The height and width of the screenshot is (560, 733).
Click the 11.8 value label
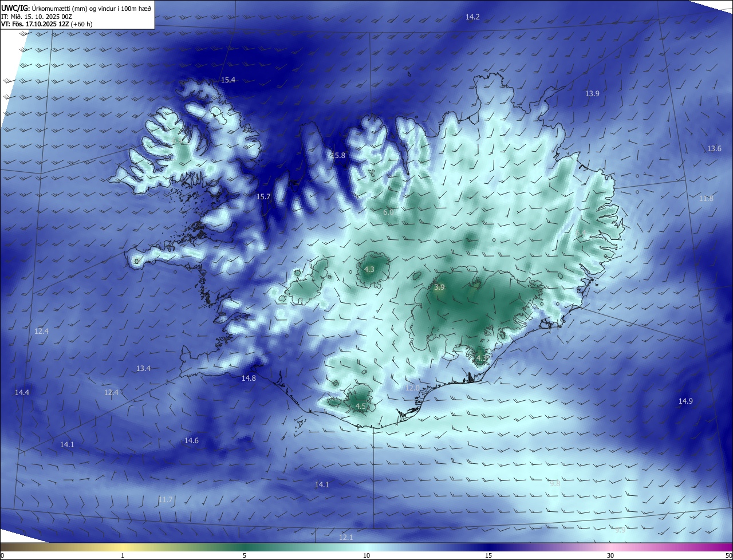pos(706,198)
